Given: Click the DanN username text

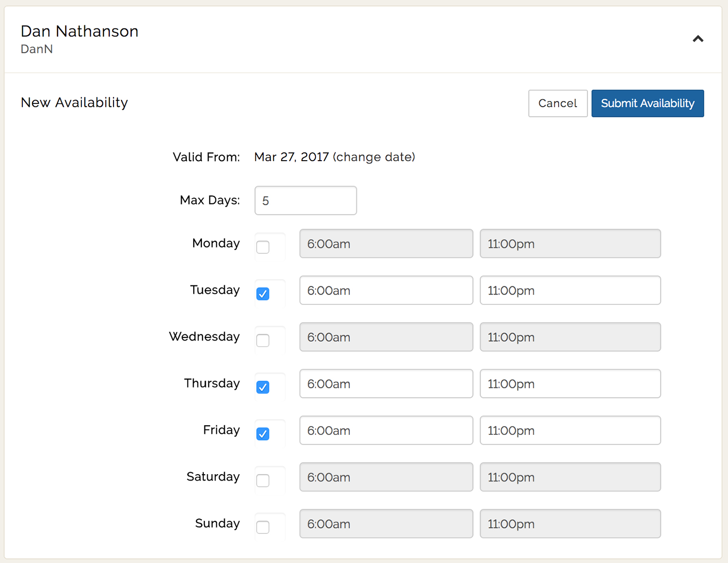Looking at the screenshot, I should pyautogui.click(x=37, y=49).
